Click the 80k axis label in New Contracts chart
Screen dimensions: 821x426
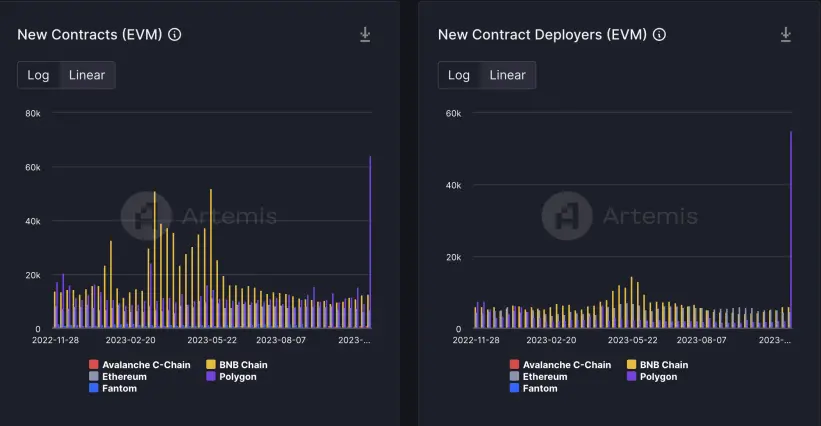pos(33,114)
